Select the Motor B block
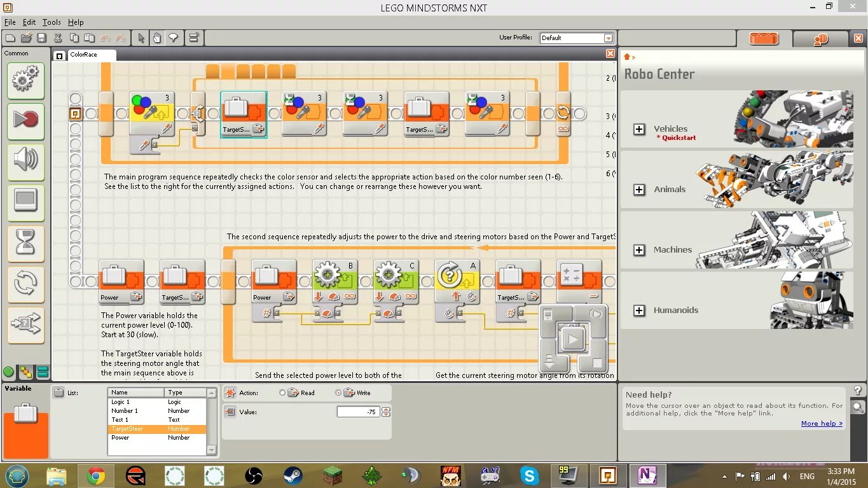The image size is (868, 488). click(x=335, y=283)
